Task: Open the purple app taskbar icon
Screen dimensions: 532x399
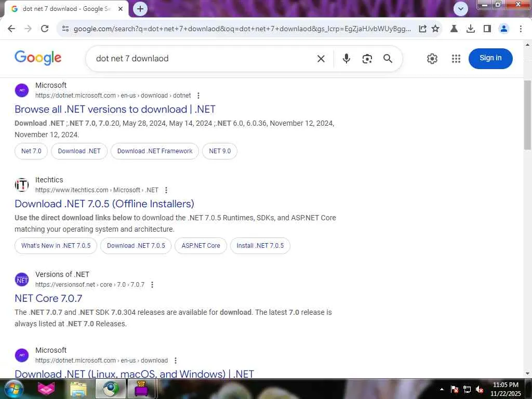Action: (141, 389)
